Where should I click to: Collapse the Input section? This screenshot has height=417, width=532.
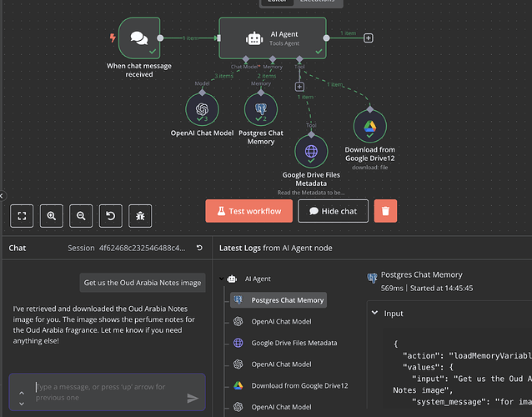point(375,313)
